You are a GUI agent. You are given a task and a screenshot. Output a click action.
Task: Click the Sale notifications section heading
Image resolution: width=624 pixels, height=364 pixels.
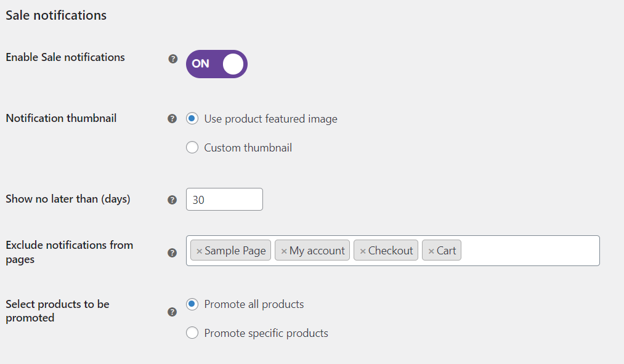pyautogui.click(x=56, y=15)
